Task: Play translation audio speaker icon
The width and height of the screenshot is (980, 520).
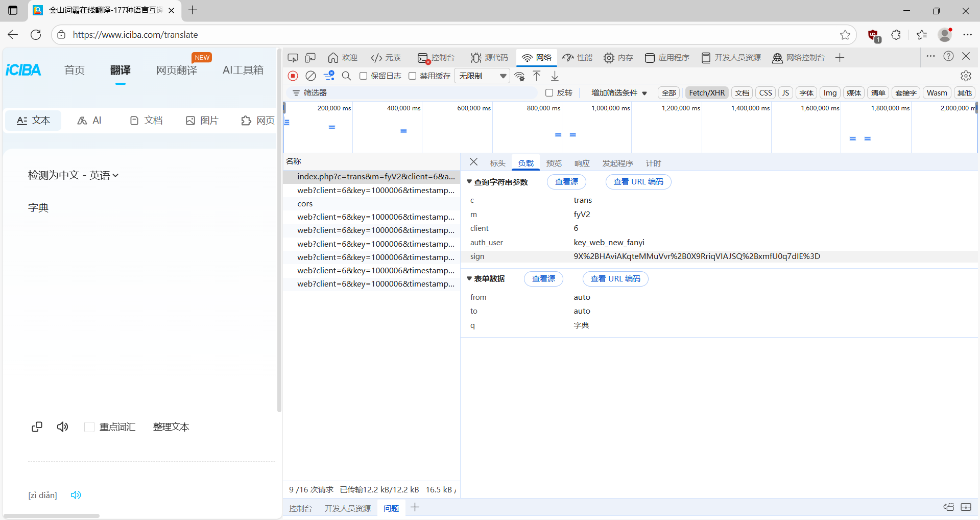Action: 62,427
